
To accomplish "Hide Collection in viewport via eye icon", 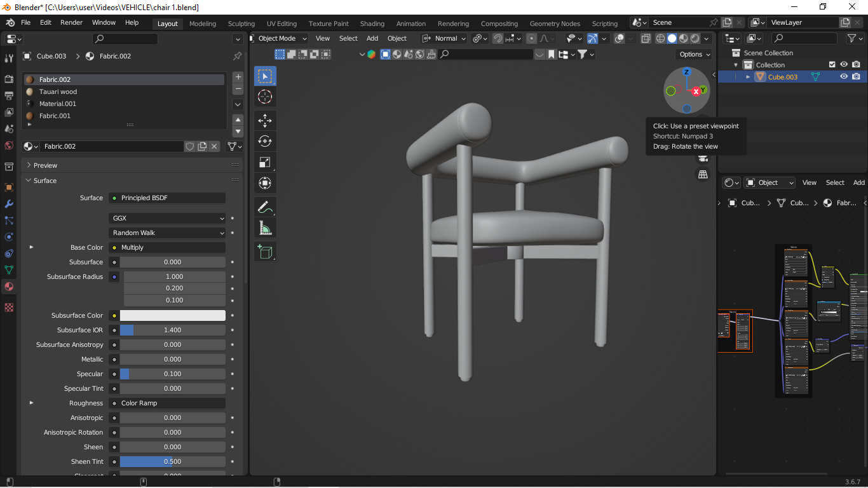I will [844, 65].
